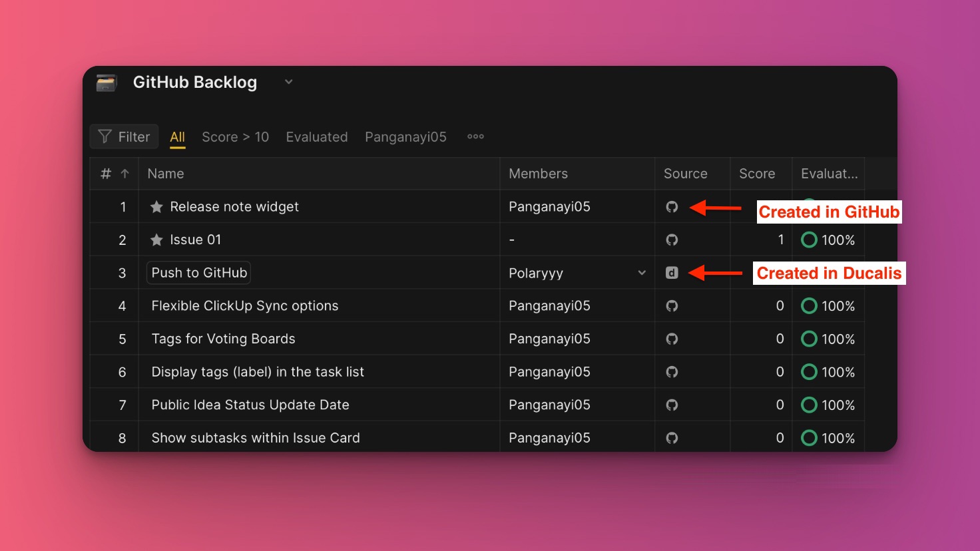Click the GitHub source icon for Public Idea Status Update Date
980x551 pixels.
671,405
